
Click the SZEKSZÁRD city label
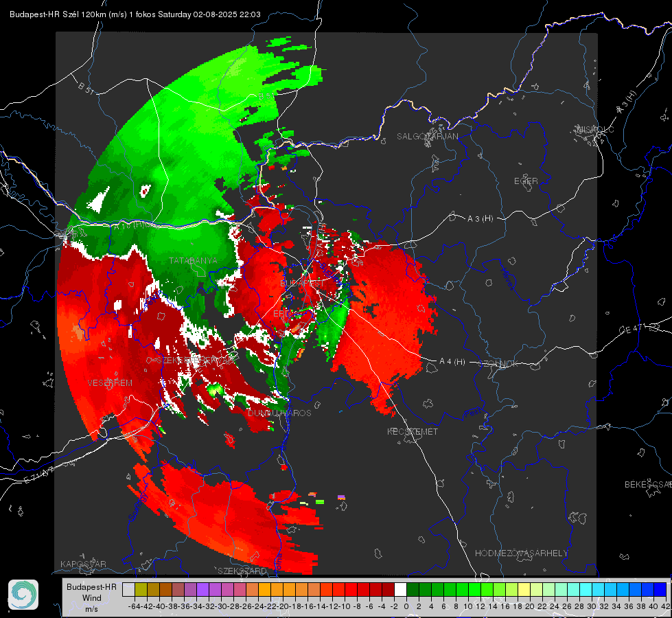pos(242,571)
